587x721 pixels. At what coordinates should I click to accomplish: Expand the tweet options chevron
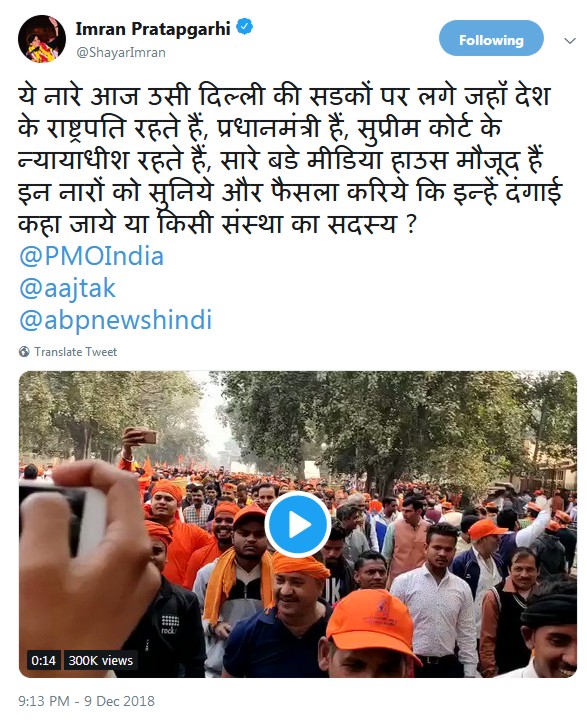coord(570,41)
